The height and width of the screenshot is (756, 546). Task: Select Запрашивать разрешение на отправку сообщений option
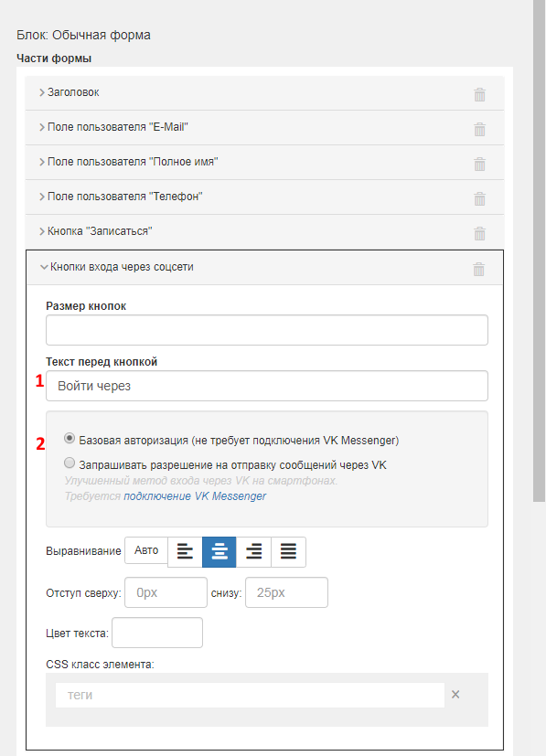70,463
